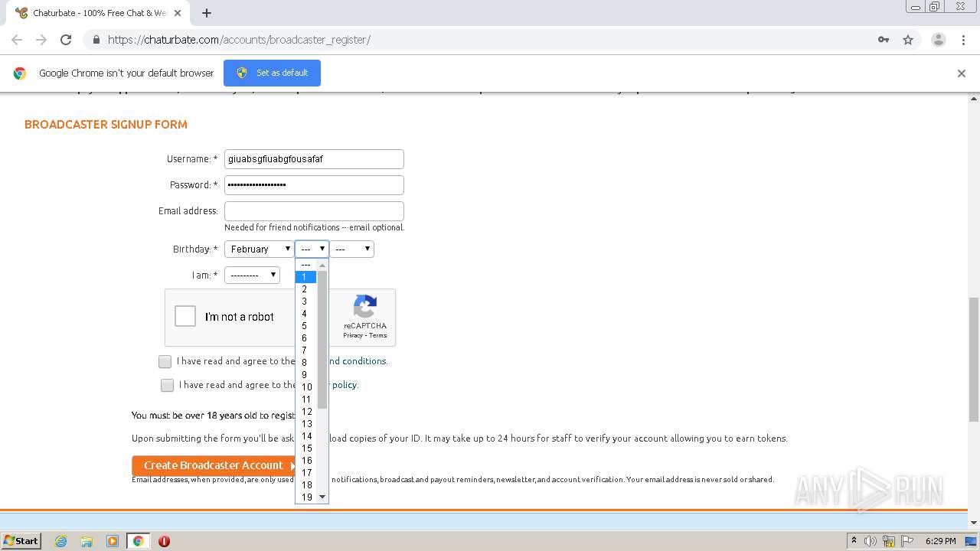Bookmark this page with star
Viewport: 980px width, 551px height.
[908, 40]
